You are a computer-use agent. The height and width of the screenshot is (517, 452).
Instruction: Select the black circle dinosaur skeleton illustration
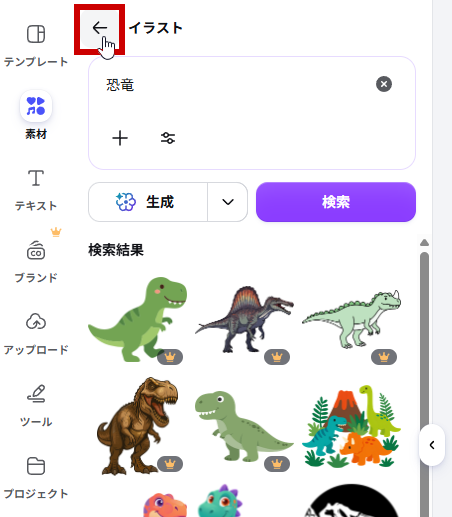click(x=351, y=501)
